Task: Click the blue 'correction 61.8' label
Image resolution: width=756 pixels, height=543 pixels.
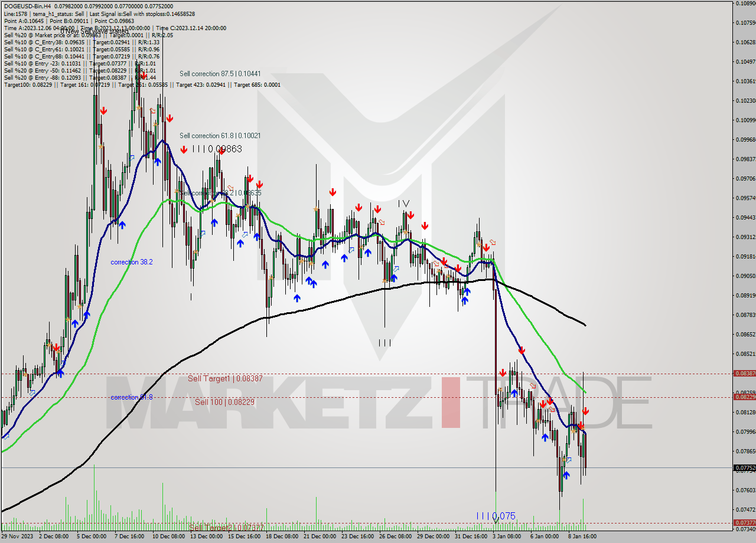Action: [x=132, y=397]
